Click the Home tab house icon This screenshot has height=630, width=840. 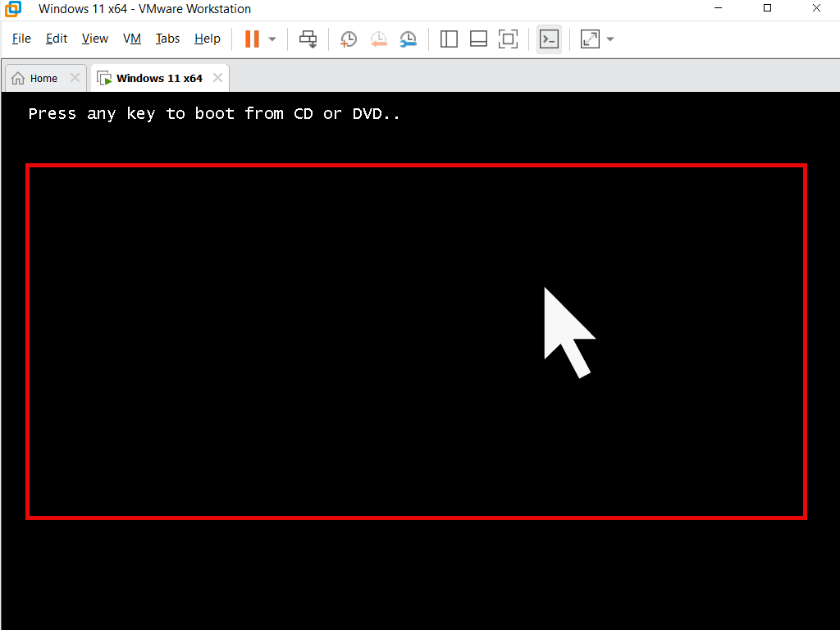pos(18,77)
